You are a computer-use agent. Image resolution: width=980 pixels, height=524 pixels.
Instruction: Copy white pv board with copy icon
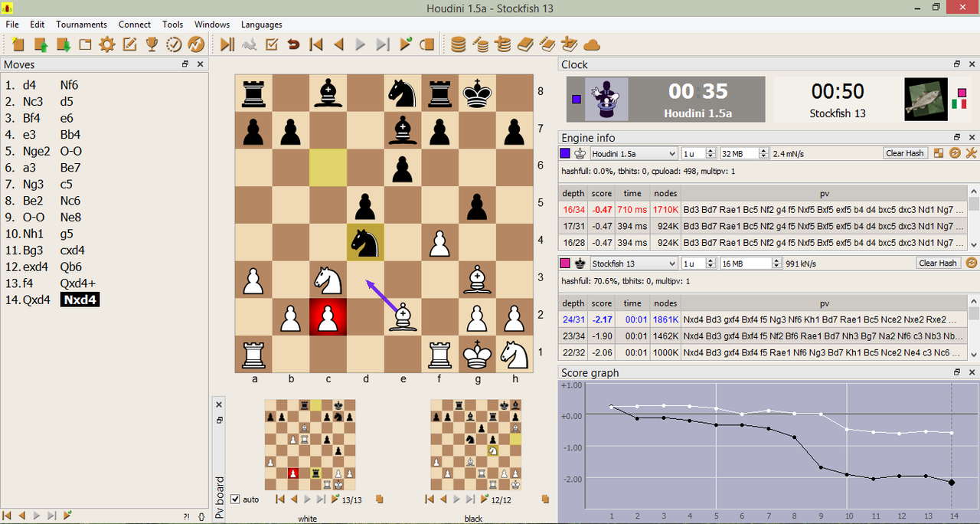(380, 499)
